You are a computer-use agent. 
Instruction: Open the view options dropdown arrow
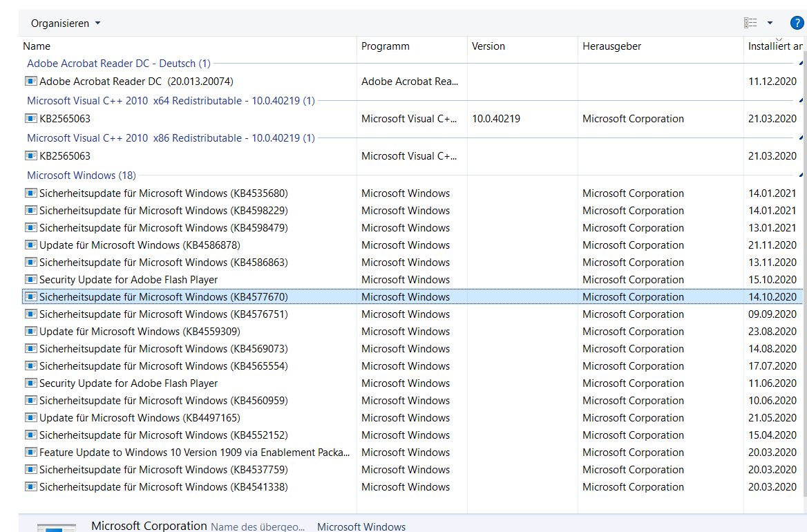pyautogui.click(x=770, y=23)
